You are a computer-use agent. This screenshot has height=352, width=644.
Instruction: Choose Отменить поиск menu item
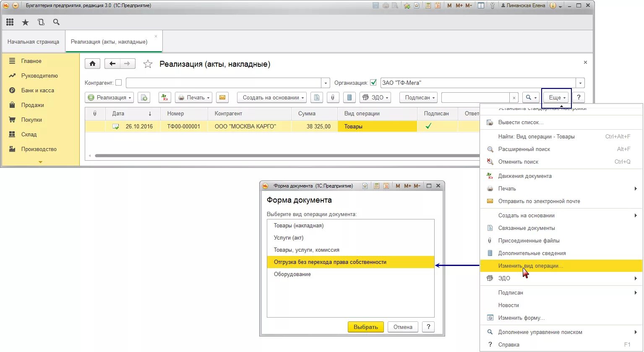click(x=561, y=162)
